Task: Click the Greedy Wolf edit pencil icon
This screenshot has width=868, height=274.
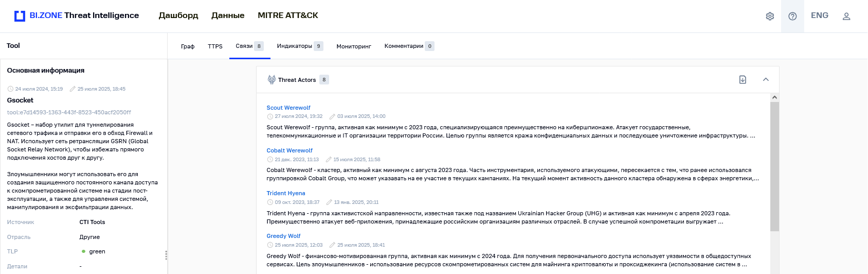Action: 332,245
